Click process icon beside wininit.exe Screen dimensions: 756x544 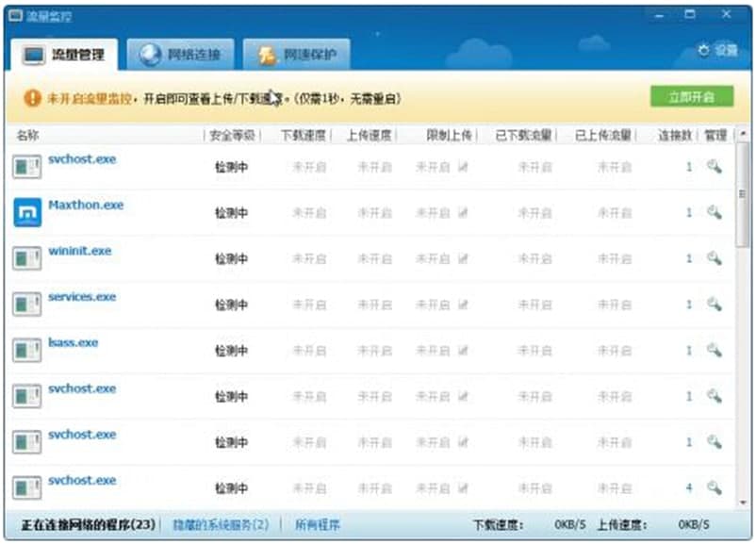[27, 258]
